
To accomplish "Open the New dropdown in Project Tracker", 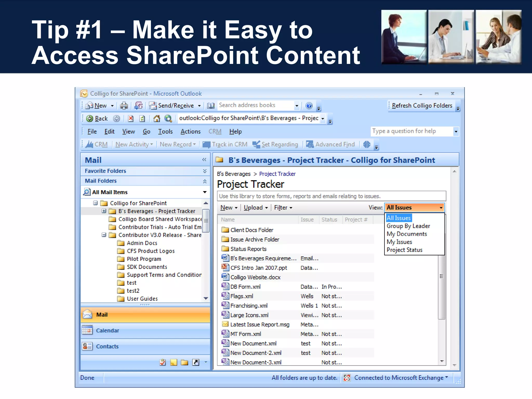I will (x=229, y=208).
